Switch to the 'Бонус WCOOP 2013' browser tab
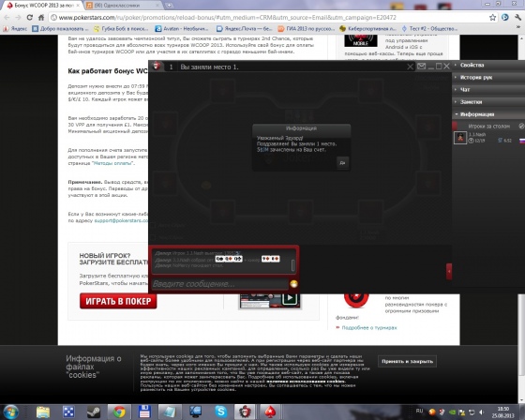Image resolution: width=525 pixels, height=420 pixels. 42,6
